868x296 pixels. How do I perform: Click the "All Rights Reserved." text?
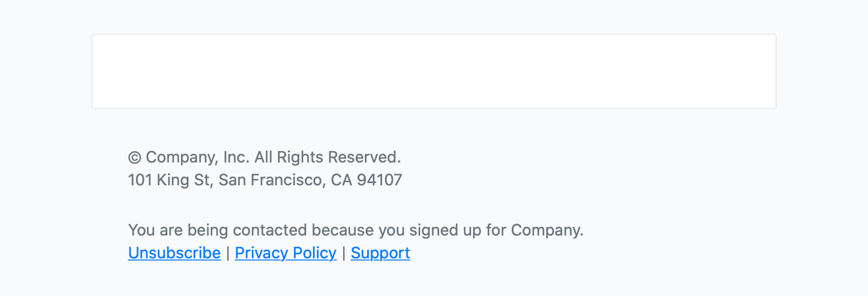tap(327, 157)
